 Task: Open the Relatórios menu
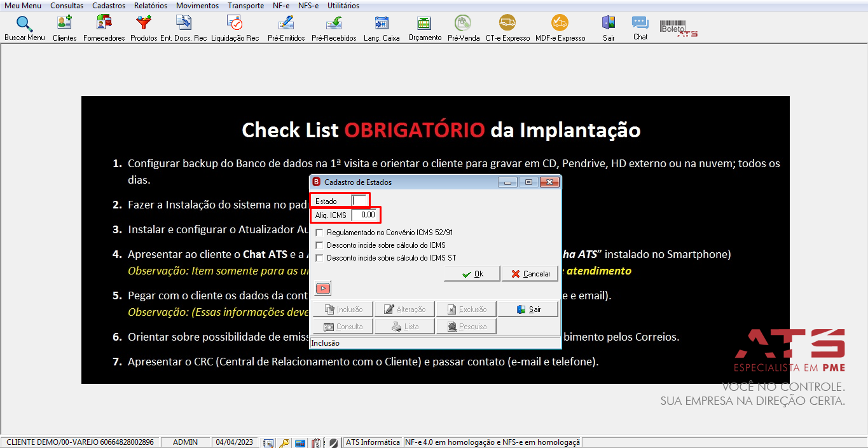[x=151, y=6]
